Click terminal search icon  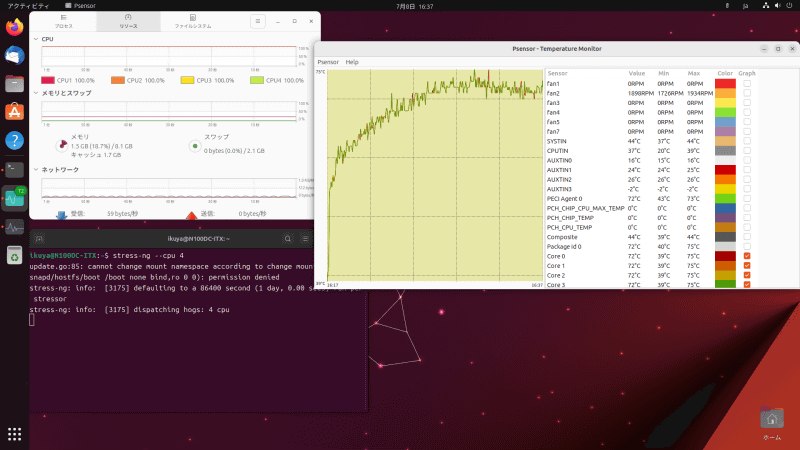(x=288, y=239)
